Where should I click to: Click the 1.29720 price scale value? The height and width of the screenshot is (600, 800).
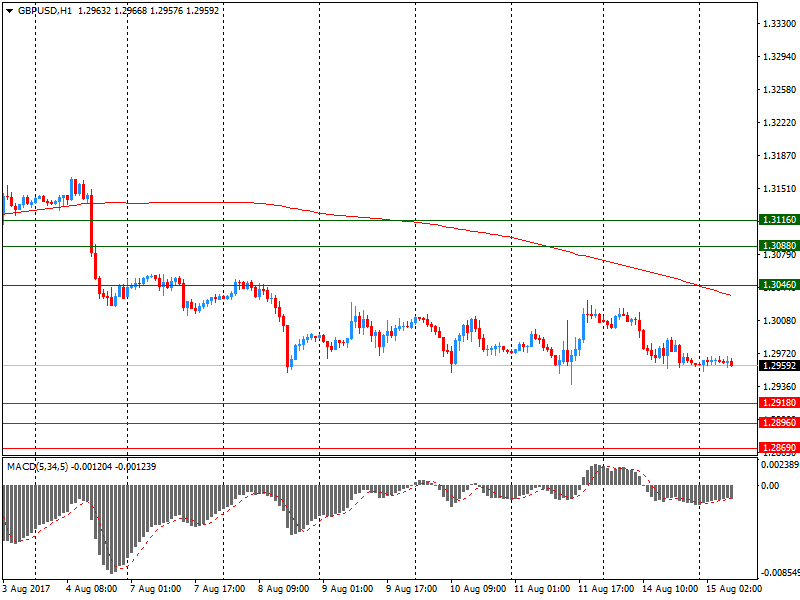[x=780, y=353]
